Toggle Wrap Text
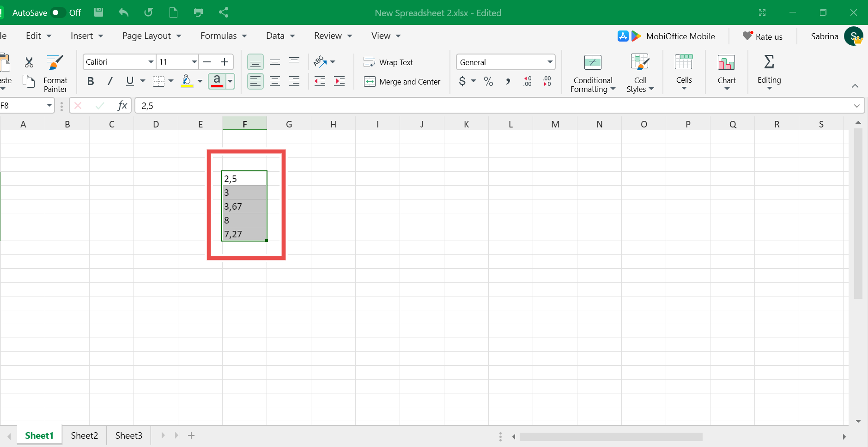The height and width of the screenshot is (447, 868). [x=388, y=62]
